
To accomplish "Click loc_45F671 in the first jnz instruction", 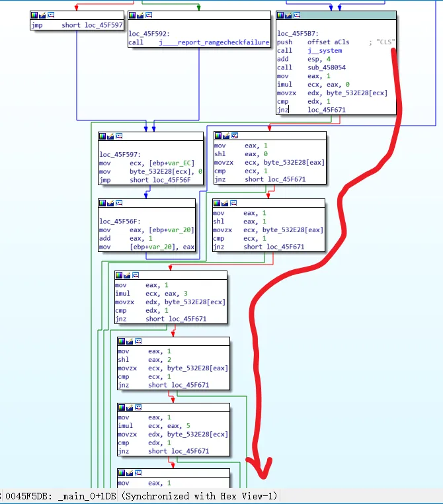I will [x=327, y=110].
